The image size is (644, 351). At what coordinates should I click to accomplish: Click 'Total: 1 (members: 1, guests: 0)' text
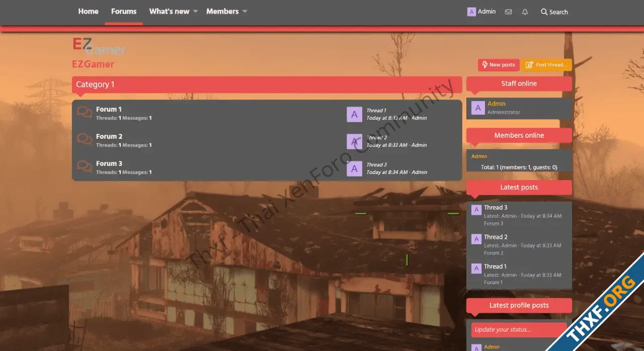pyautogui.click(x=519, y=167)
